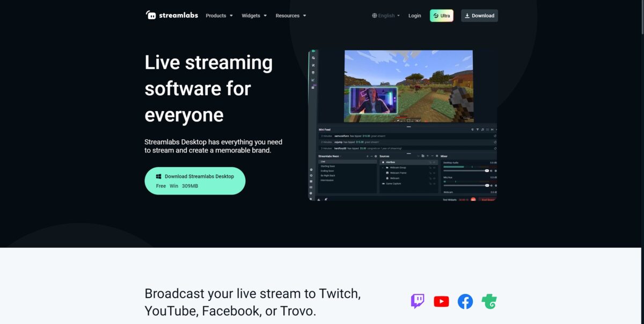Click the purple Twitch icon
Image resolution: width=644 pixels, height=324 pixels.
[x=418, y=301]
